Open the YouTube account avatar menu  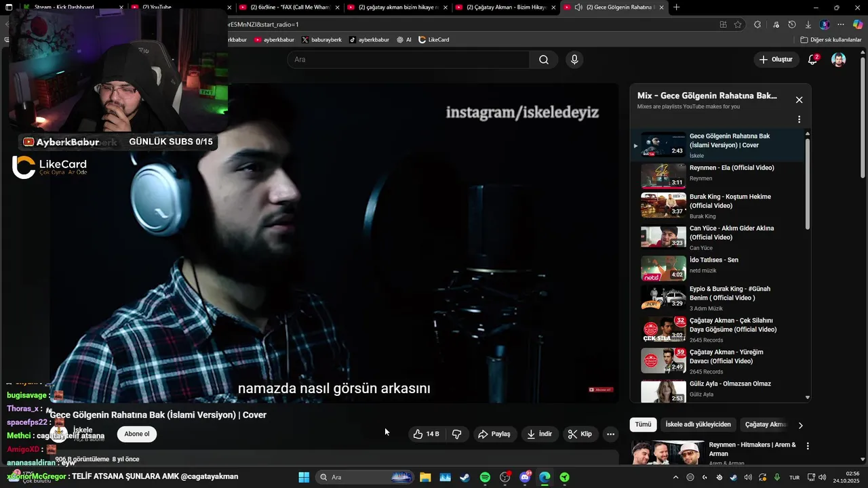click(839, 60)
